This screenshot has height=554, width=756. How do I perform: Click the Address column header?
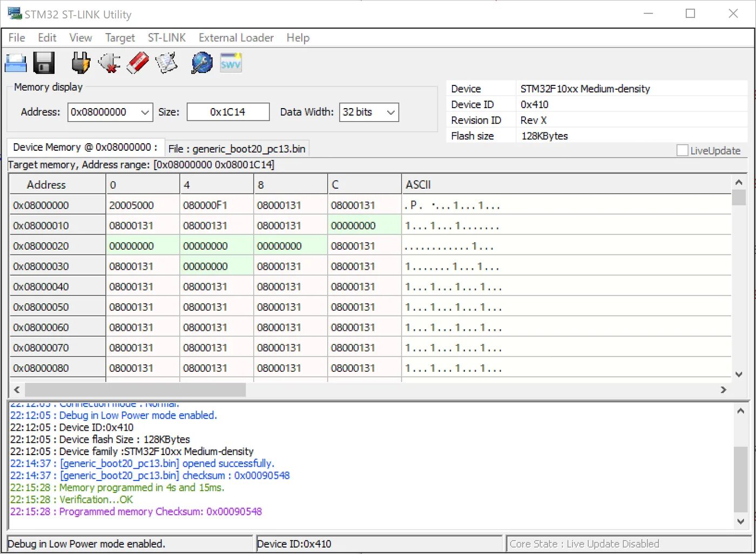57,184
